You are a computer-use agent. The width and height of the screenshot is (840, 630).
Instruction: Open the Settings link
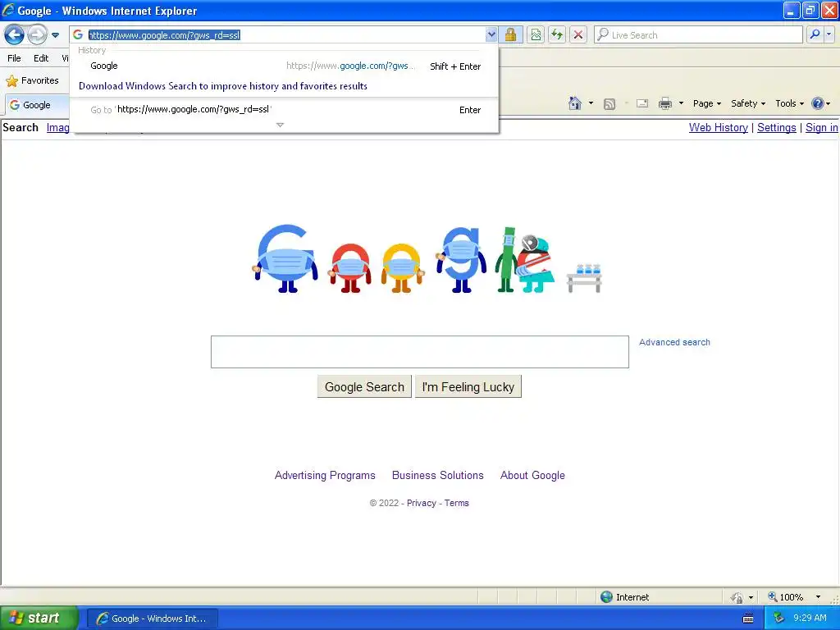click(776, 127)
